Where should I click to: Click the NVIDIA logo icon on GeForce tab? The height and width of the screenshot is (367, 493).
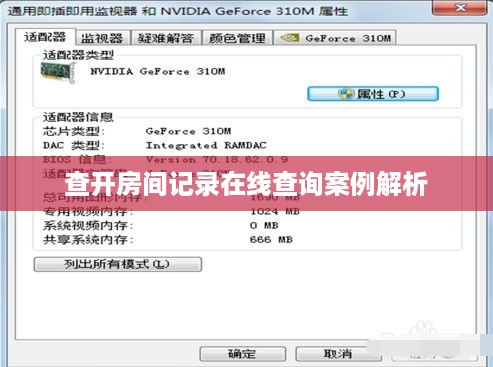290,38
